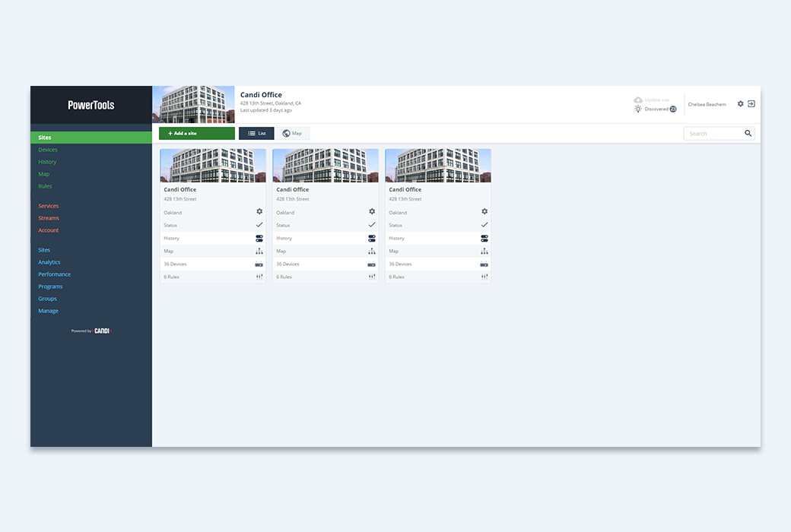Viewport: 791px width, 532px height.
Task: Open gear settings on second Candi Office card
Action: [x=372, y=211]
